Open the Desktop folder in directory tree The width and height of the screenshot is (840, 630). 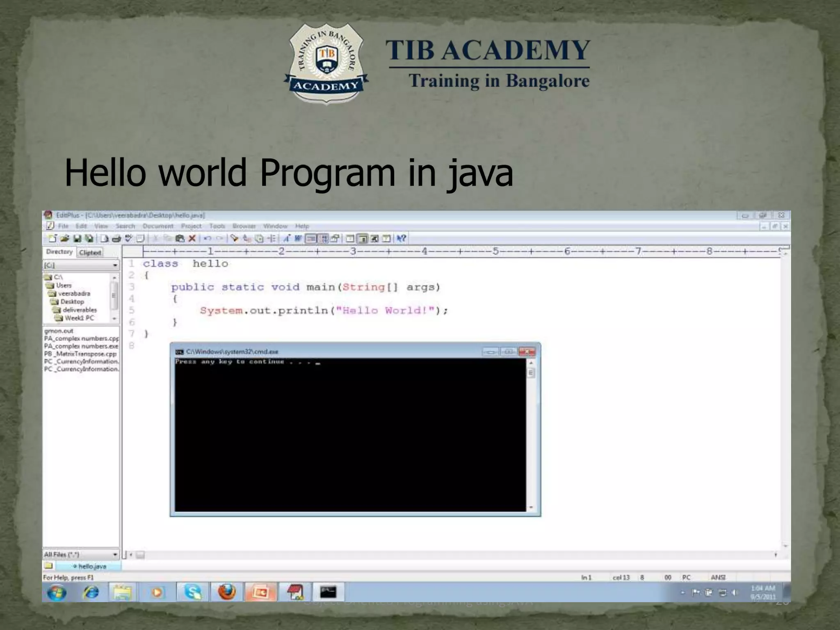click(72, 301)
